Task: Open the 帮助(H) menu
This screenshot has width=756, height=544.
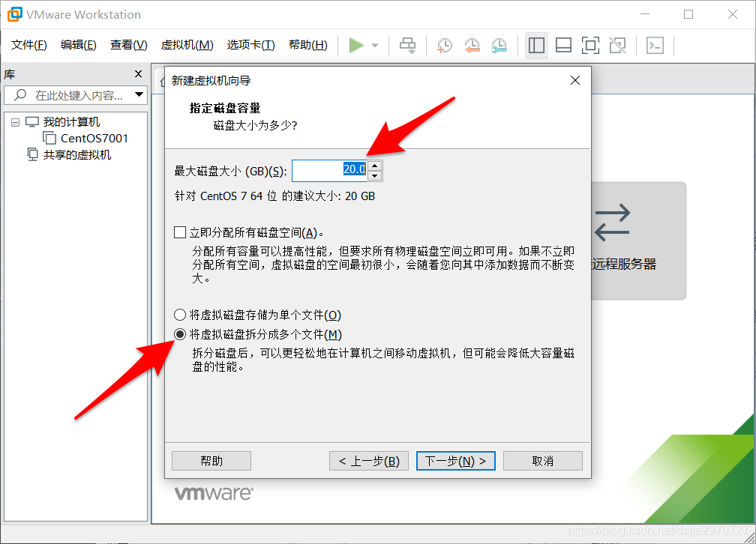Action: point(308,45)
